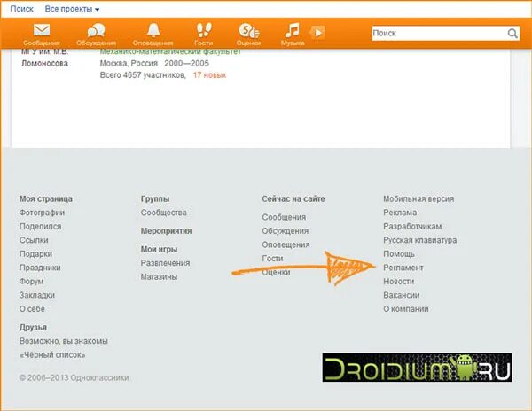532x411 pixels.
Task: Open Сообщения envelope icon in toolbar
Action: pos(42,30)
